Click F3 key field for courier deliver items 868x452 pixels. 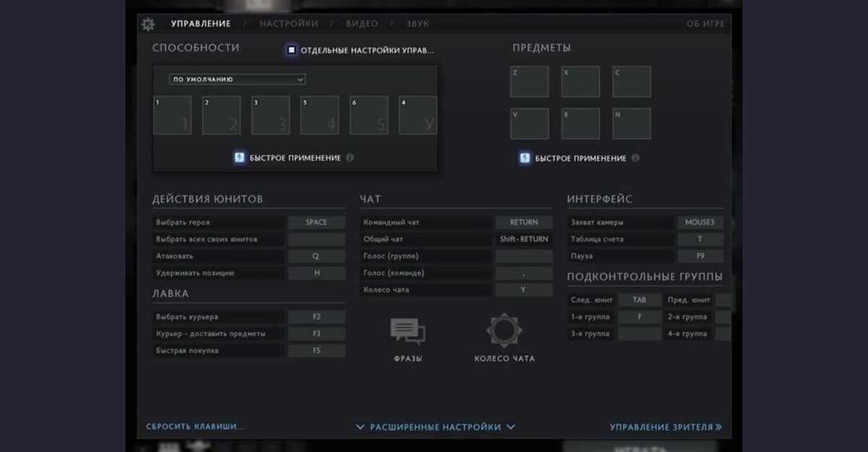tap(317, 333)
